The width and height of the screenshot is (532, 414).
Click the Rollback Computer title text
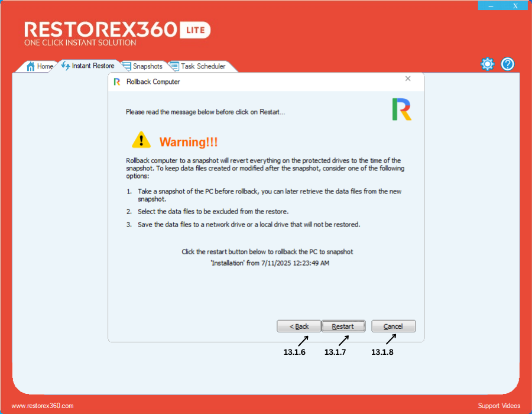pos(153,82)
